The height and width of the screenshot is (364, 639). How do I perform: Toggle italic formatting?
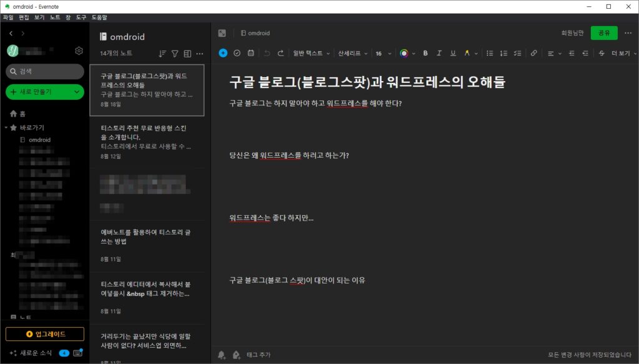point(439,53)
